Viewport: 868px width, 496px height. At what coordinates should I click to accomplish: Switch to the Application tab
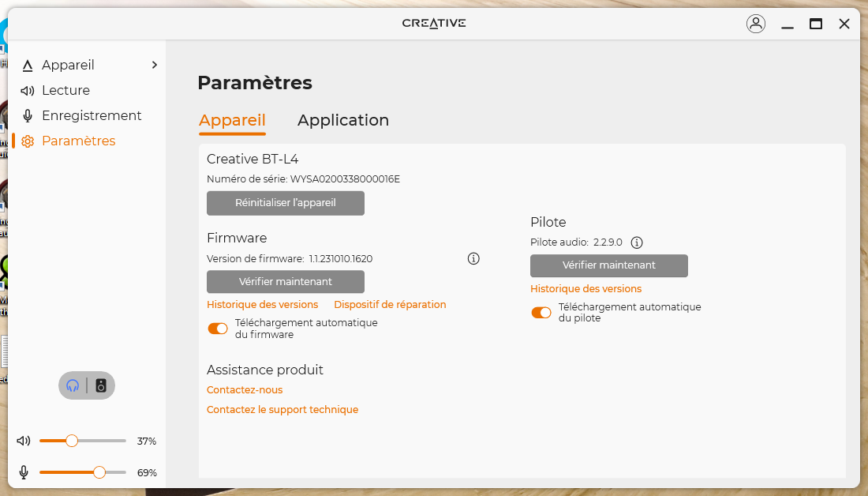(x=342, y=120)
